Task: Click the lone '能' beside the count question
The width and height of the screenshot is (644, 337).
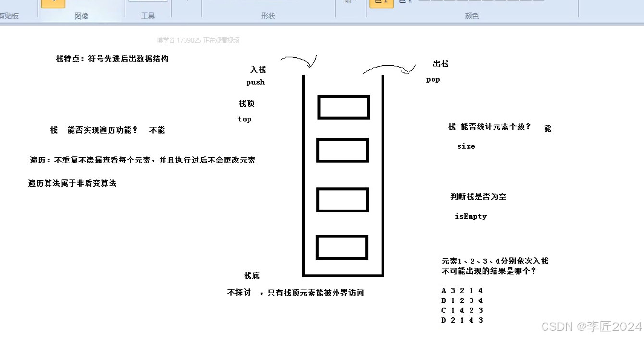Action: [547, 128]
